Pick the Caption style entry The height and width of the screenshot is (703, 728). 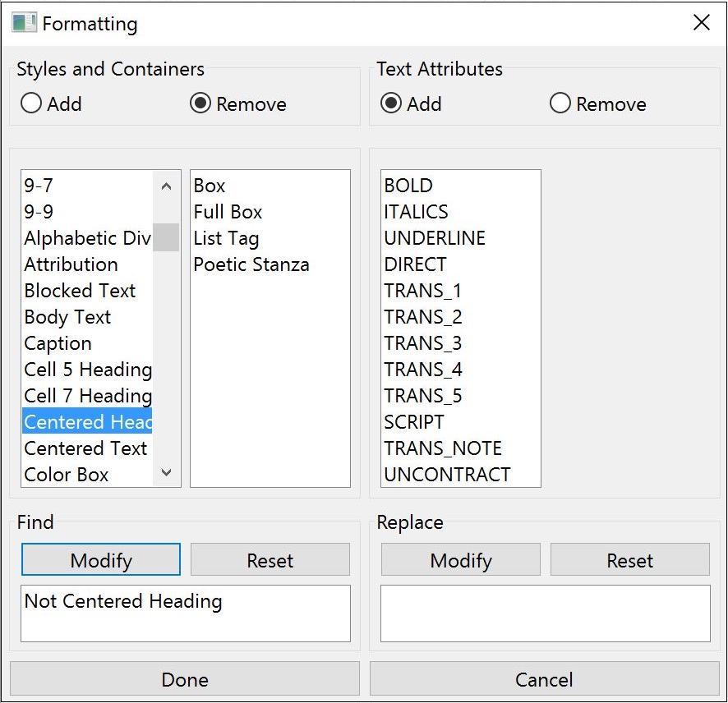pyautogui.click(x=58, y=343)
